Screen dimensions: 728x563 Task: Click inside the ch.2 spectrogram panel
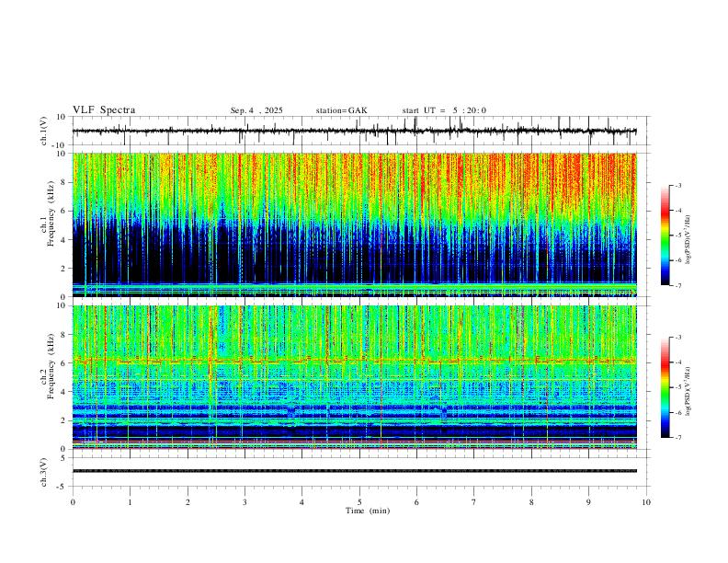pos(354,377)
